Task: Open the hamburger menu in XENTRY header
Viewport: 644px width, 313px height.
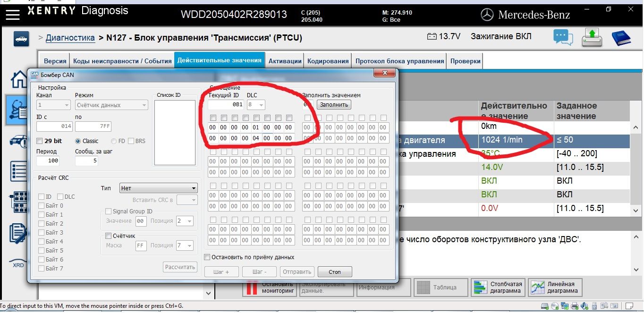Action: point(13,14)
